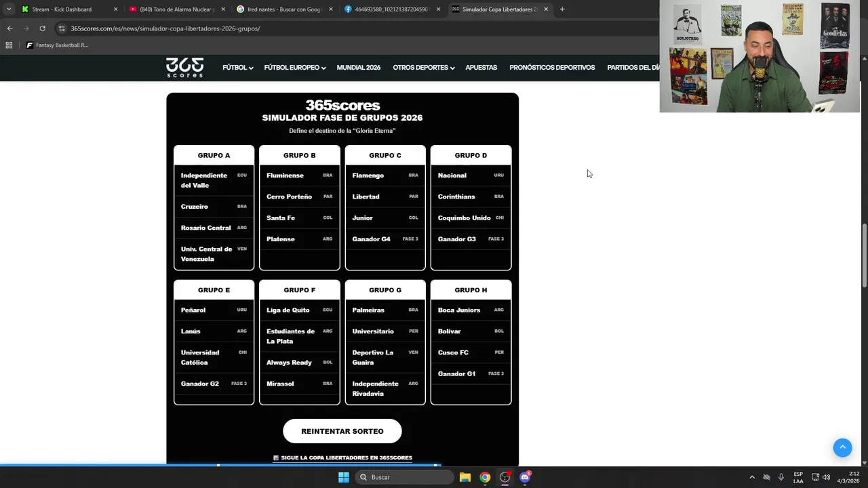Click the REINTENTAR SORTEO button

click(x=342, y=431)
